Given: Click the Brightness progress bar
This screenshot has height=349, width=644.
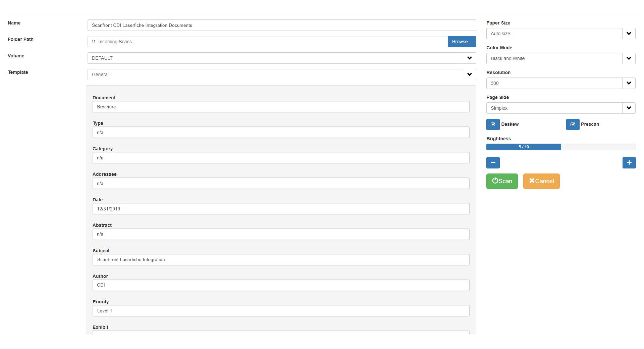Looking at the screenshot, I should coord(561,147).
